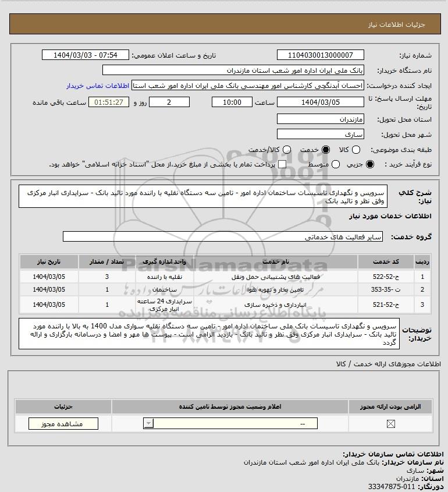This screenshot has height=492, width=448.
Task: Click the deadline hour field 10:00
Action: pyautogui.click(x=232, y=102)
